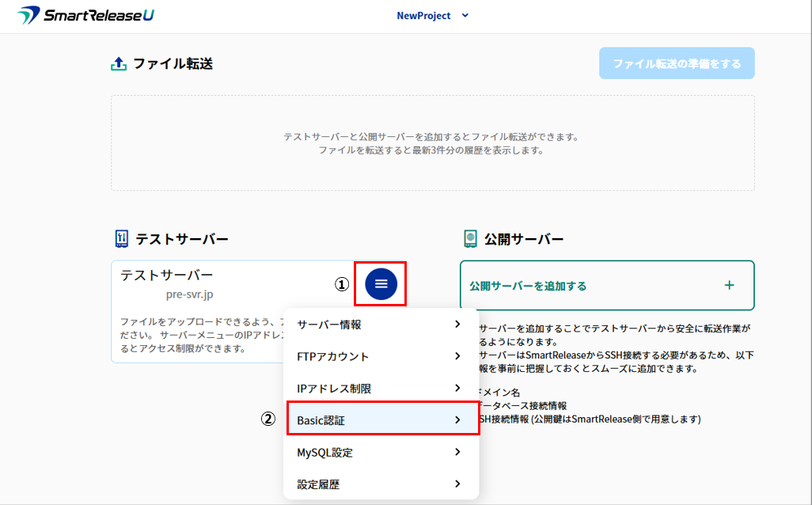Screen dimensions: 812x505
Task: Click the file transfer upload icon
Action: (x=119, y=64)
